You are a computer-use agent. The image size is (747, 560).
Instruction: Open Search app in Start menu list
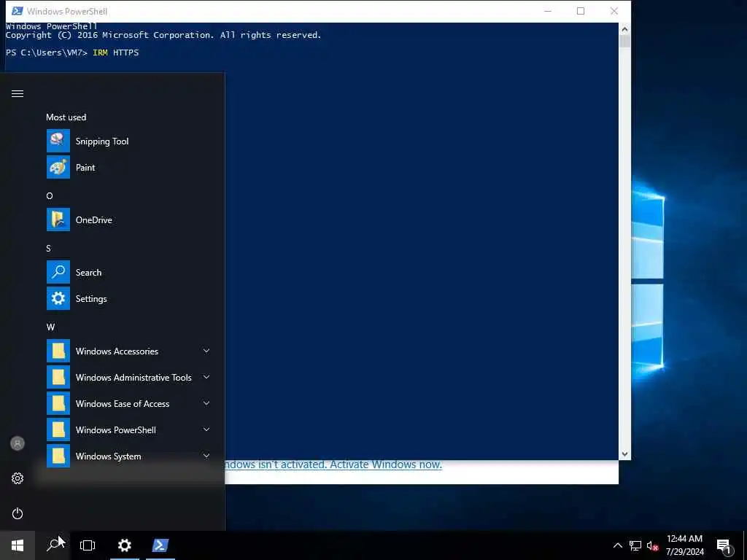[x=129, y=273]
